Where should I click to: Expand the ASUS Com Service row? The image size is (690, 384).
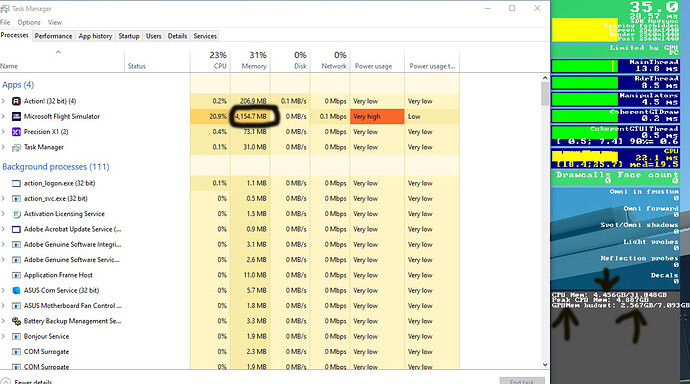pos(4,291)
